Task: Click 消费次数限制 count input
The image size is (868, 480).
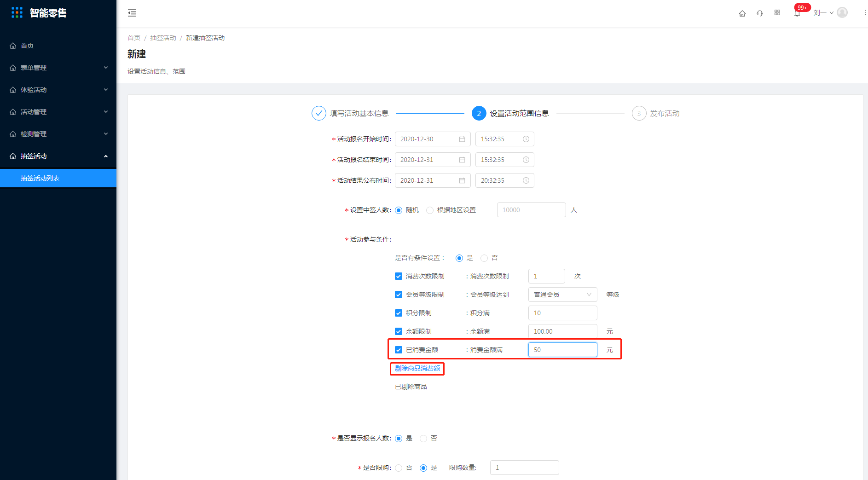Action: pyautogui.click(x=546, y=276)
